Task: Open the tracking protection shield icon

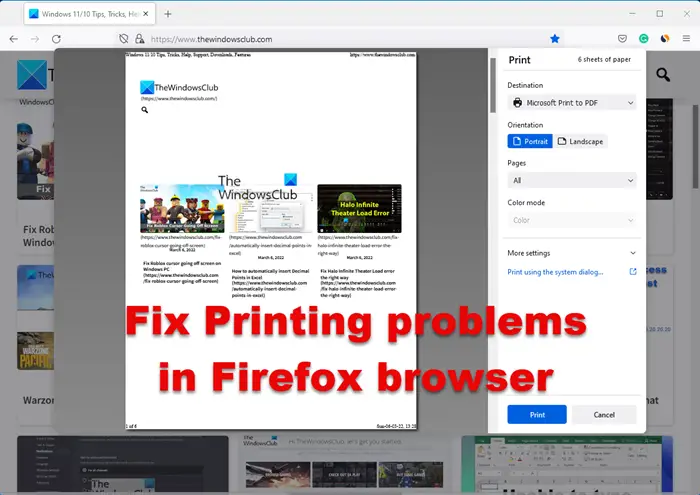Action: coord(124,39)
